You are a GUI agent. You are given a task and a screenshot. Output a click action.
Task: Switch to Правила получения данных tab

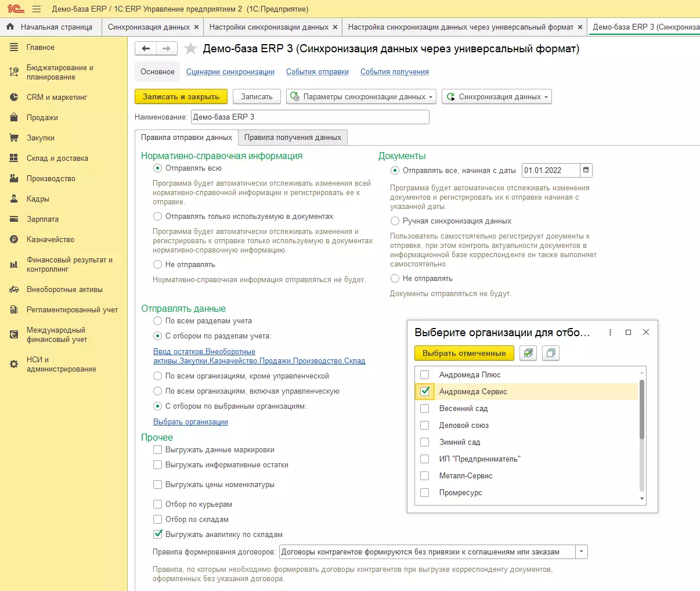tap(293, 138)
